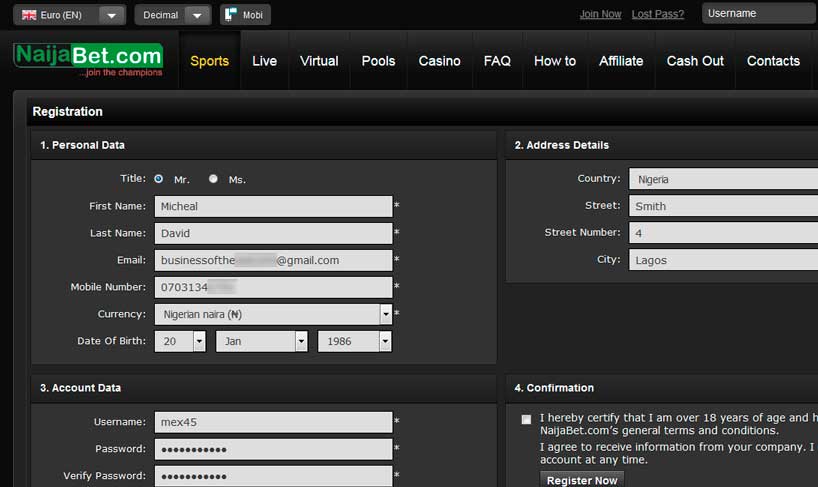Open the Pools menu tab
818x487 pixels.
click(x=378, y=61)
